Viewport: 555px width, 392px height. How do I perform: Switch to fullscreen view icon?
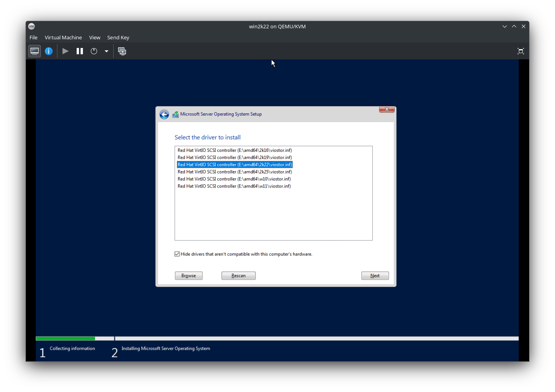click(521, 51)
